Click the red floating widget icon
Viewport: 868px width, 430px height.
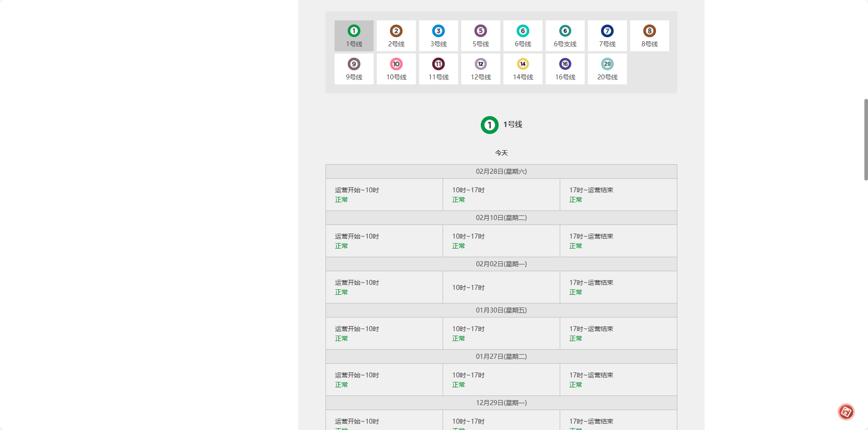point(846,412)
